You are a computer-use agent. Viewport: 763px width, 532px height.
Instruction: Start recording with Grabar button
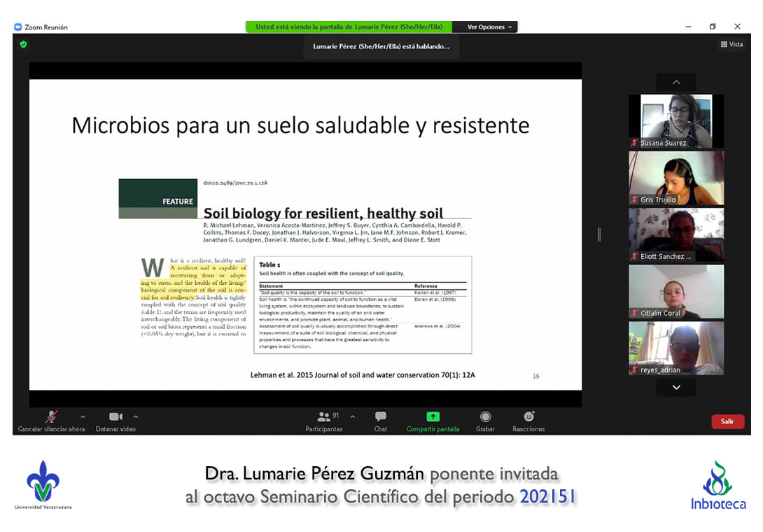[485, 417]
